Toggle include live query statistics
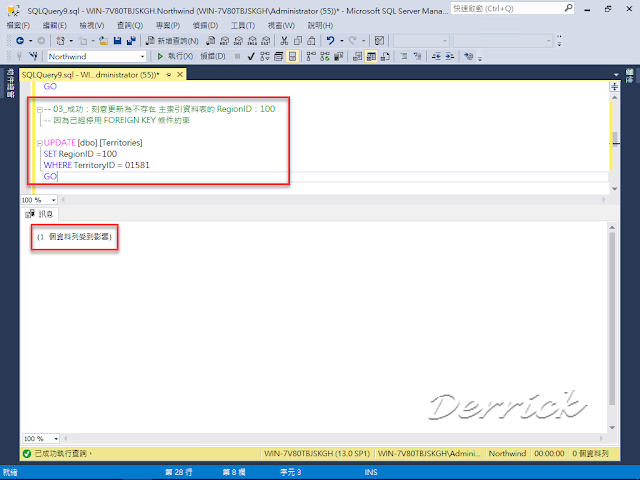The image size is (640, 480). [325, 56]
